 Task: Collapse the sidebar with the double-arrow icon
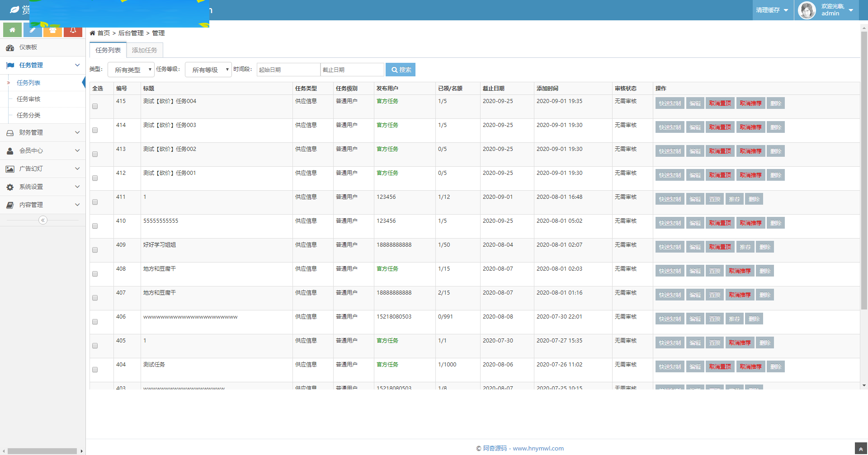click(43, 220)
